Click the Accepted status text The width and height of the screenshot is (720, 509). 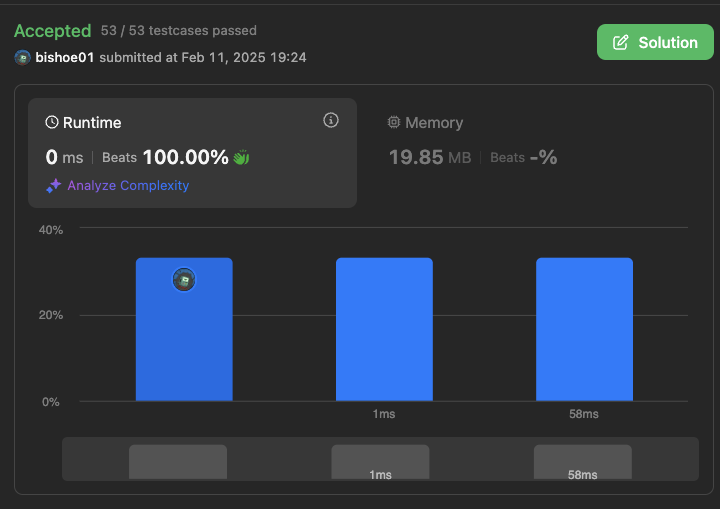pos(53,31)
